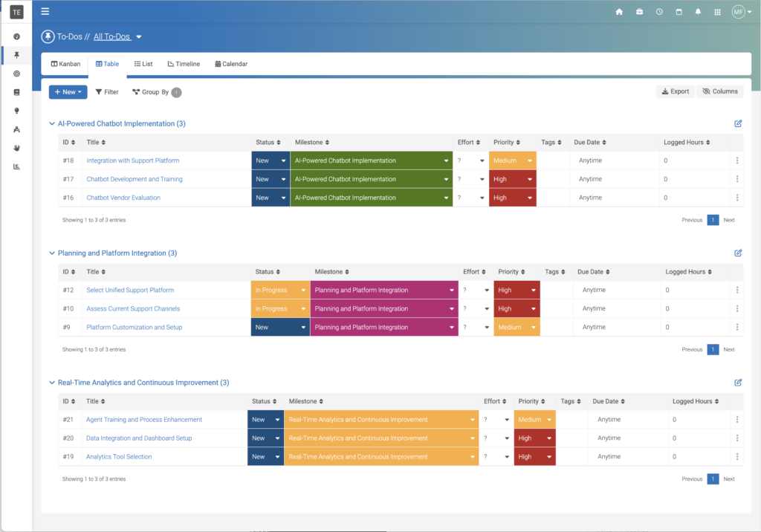The image size is (761, 532).
Task: Switch to the Kanban view tab
Action: (65, 64)
